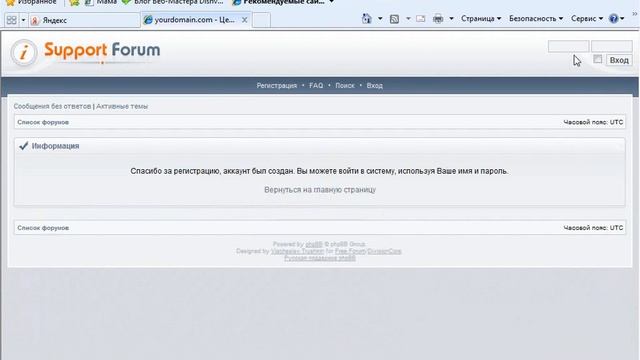The image size is (640, 360).
Task: Open the Страница menu
Action: click(481, 19)
